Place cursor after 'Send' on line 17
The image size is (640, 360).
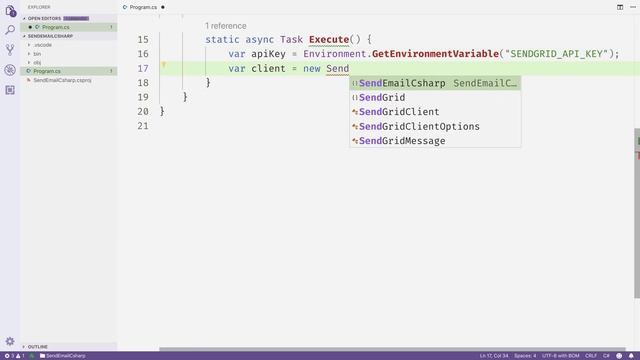[x=349, y=69]
